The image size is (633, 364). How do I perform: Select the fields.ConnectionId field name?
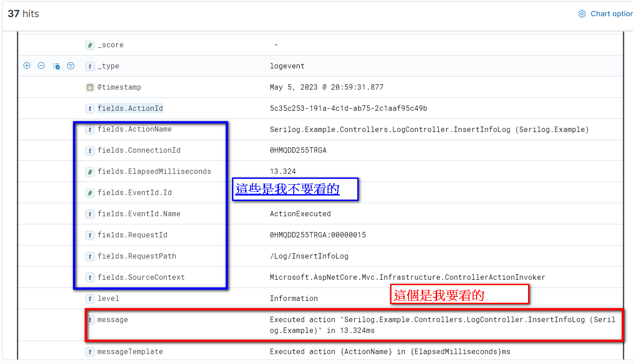139,150
